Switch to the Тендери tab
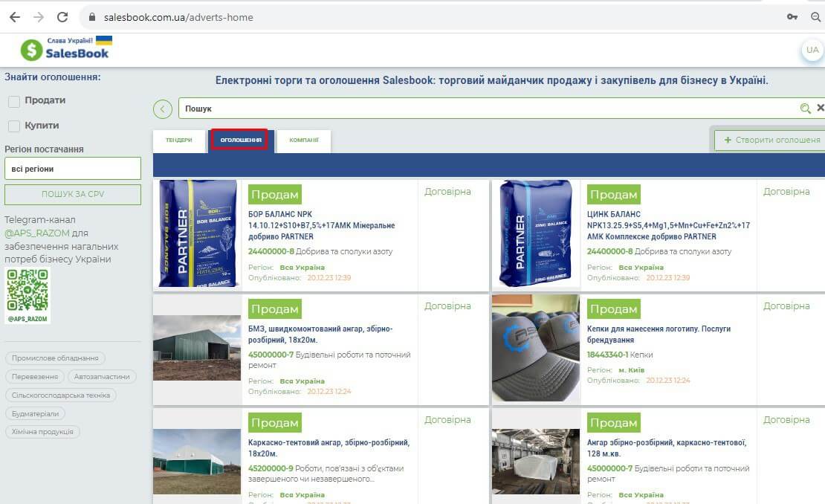The image size is (825, 504). pyautogui.click(x=179, y=140)
